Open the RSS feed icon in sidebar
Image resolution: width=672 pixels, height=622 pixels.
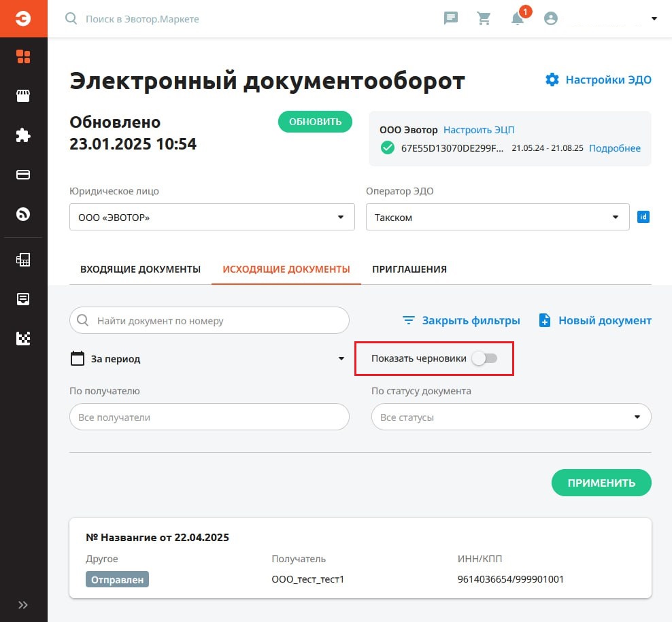click(23, 213)
